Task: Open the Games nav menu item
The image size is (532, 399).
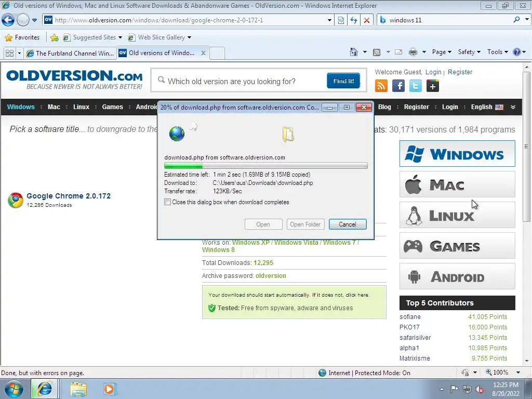Action: (x=112, y=107)
